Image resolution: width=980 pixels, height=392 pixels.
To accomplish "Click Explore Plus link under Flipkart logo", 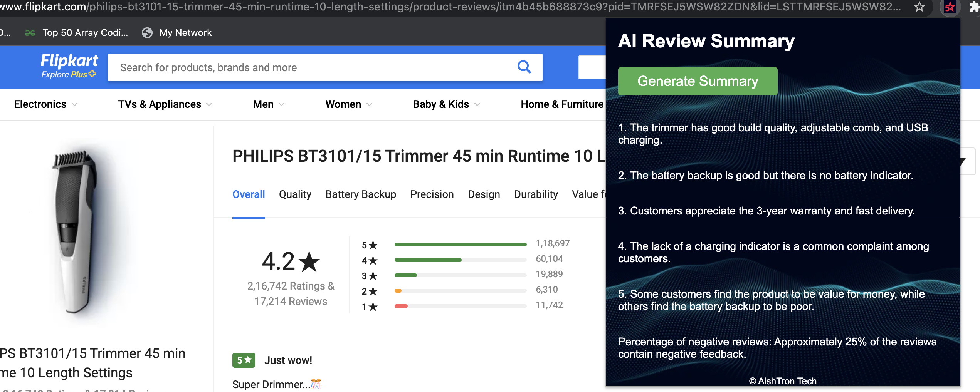I will tap(68, 74).
